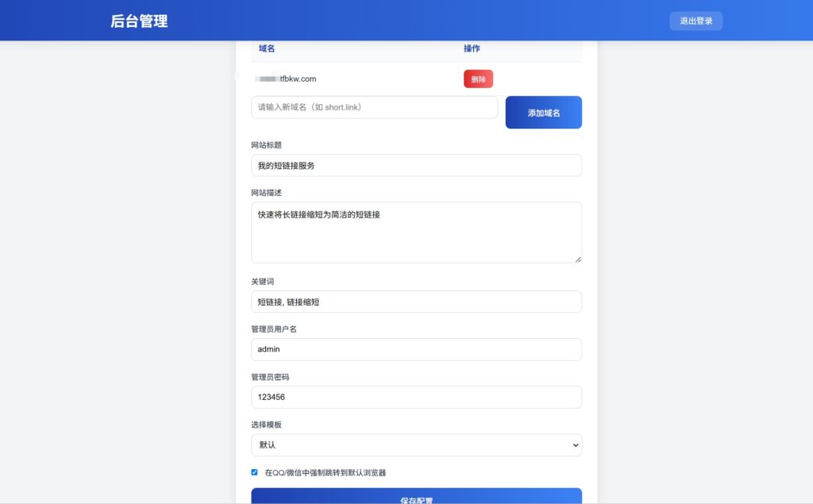Click the dropdown chevron beside 默认
Image resolution: width=813 pixels, height=504 pixels.
574,444
